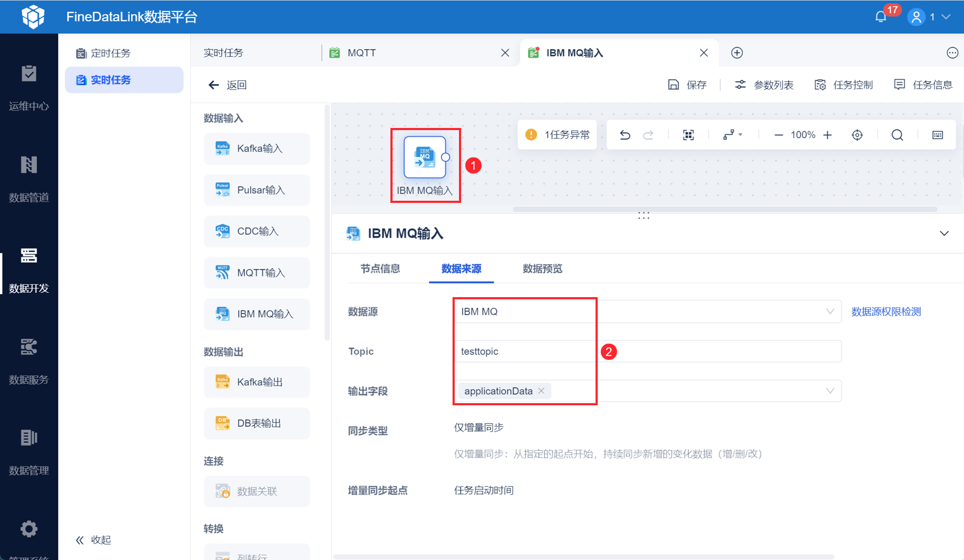Screen dimensions: 964x560
Task: Click the 仅增量同步 sync type value
Action: pyautogui.click(x=479, y=427)
